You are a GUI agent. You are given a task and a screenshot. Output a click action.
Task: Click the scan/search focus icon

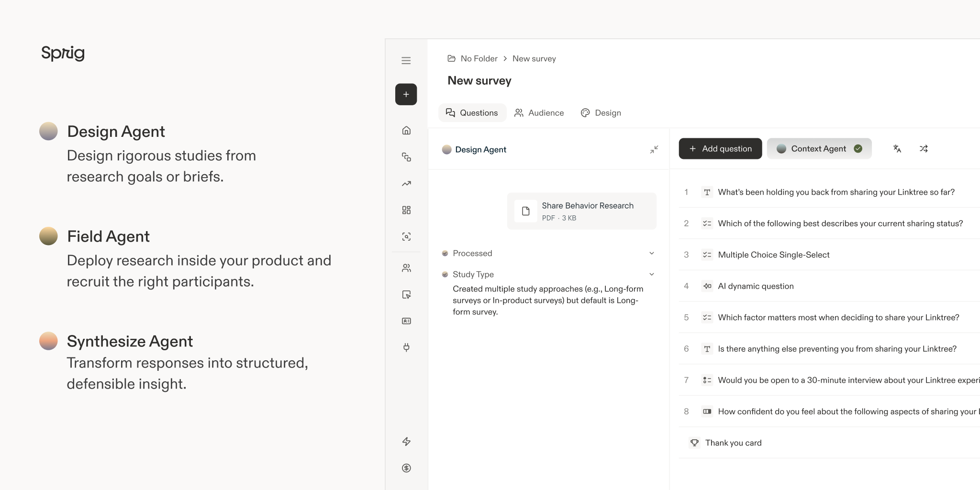pyautogui.click(x=406, y=236)
